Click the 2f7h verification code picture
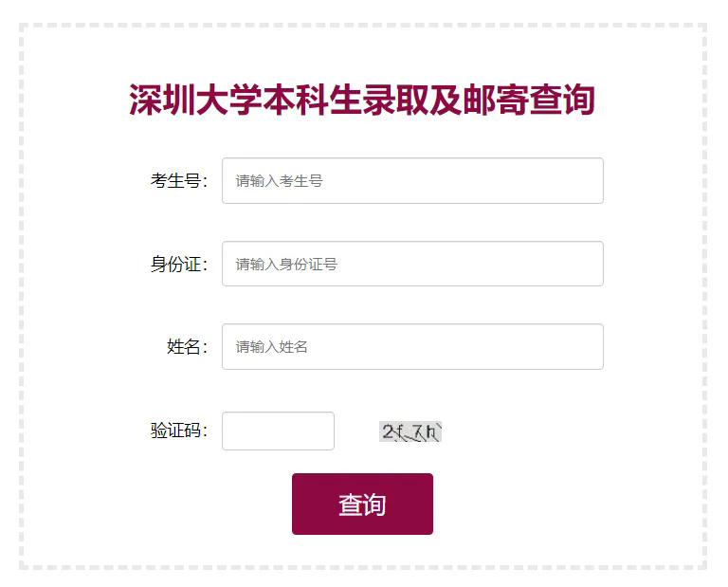 410,432
